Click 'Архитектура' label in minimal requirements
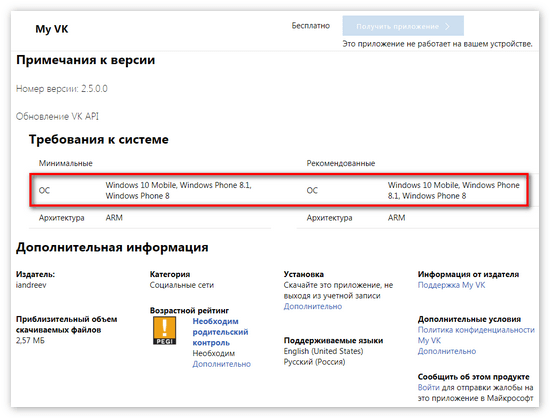 click(x=61, y=218)
